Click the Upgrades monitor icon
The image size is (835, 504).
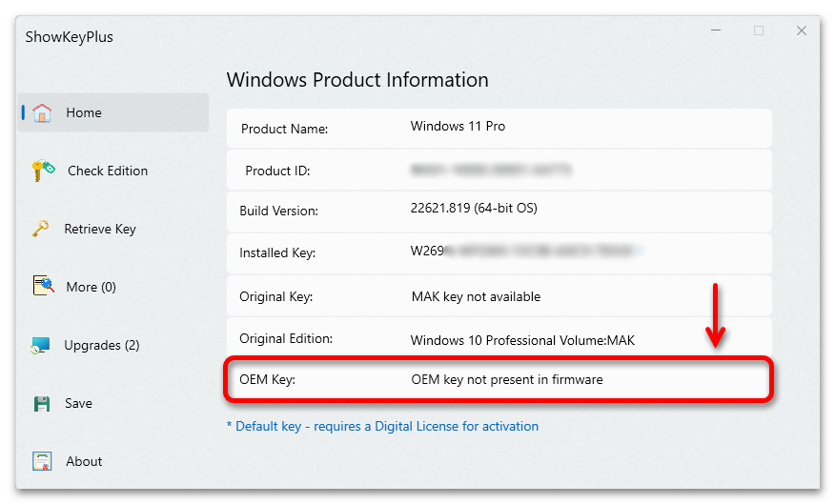point(41,345)
